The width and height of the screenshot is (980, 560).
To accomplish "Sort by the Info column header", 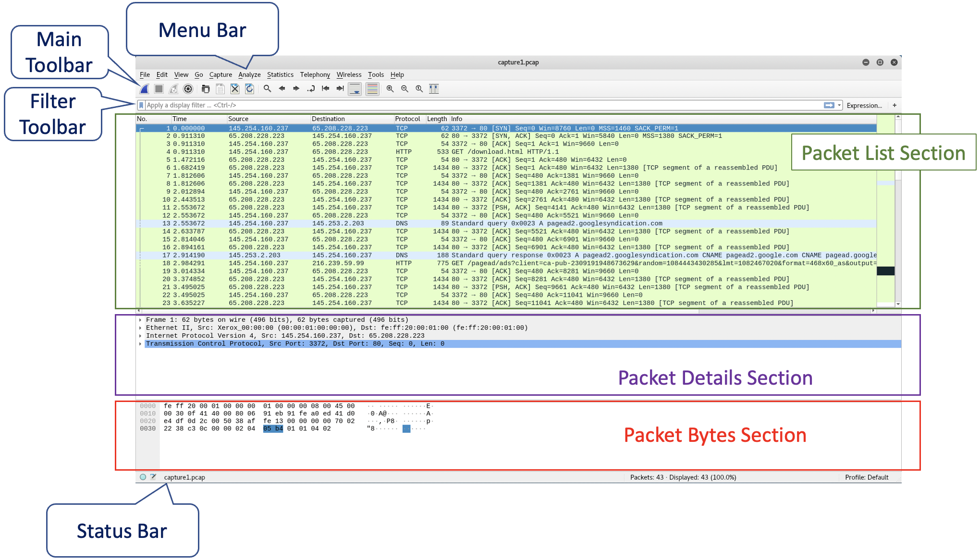I will [x=663, y=119].
